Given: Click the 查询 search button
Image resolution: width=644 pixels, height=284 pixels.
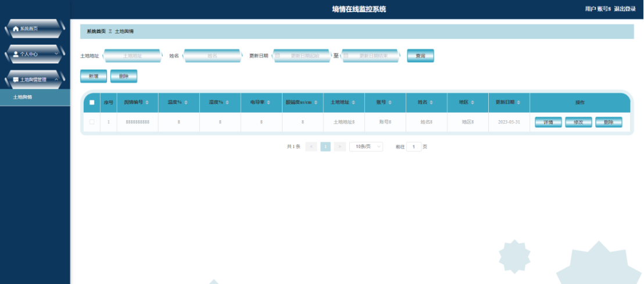Looking at the screenshot, I should point(420,56).
